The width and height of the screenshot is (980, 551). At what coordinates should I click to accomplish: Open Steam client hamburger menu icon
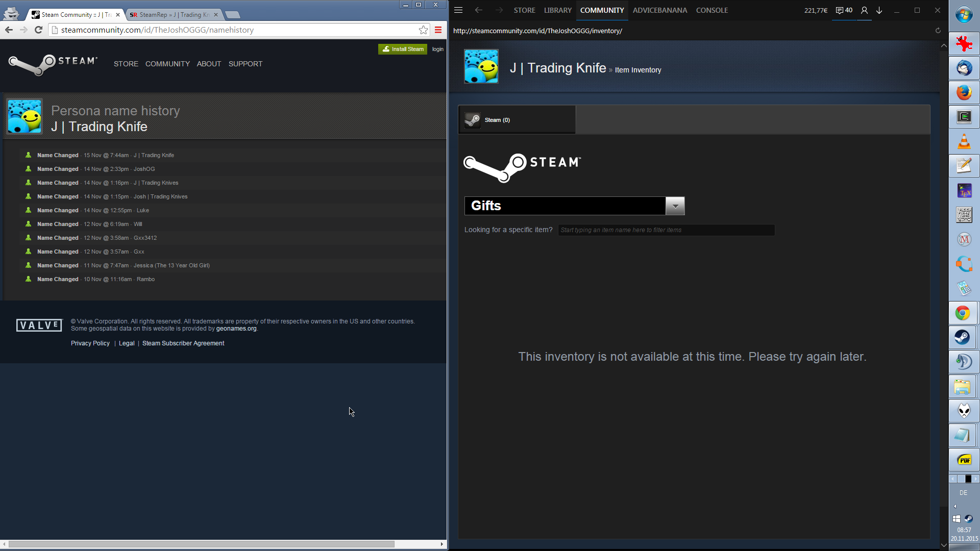458,10
